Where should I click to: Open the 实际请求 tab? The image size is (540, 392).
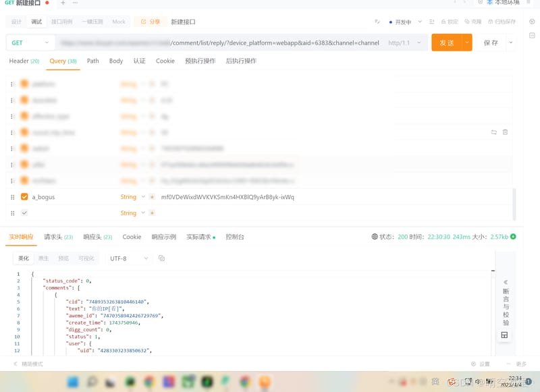click(200, 237)
